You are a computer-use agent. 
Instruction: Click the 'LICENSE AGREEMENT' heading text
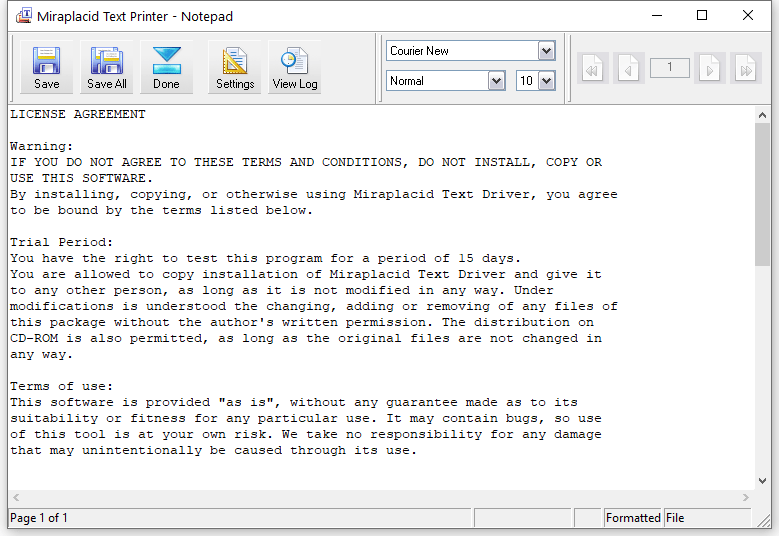click(78, 114)
